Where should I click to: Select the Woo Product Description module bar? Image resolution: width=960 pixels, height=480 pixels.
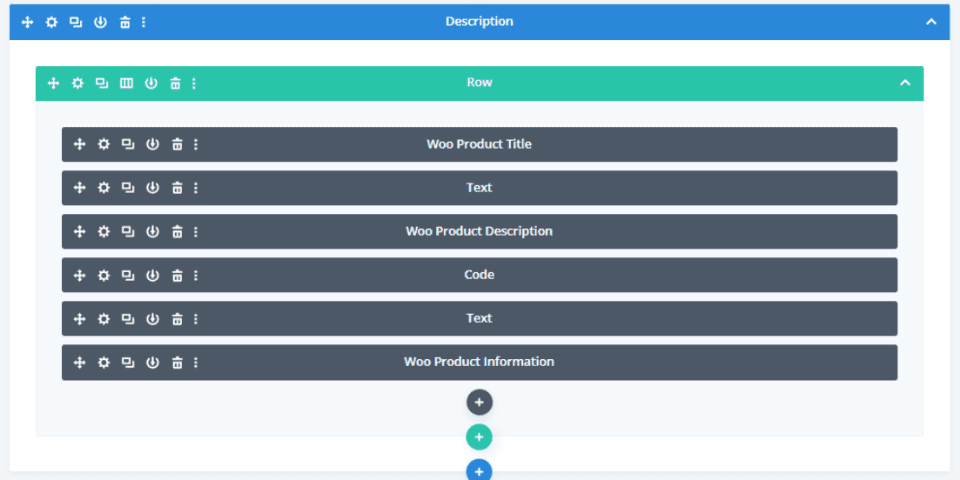click(x=479, y=231)
